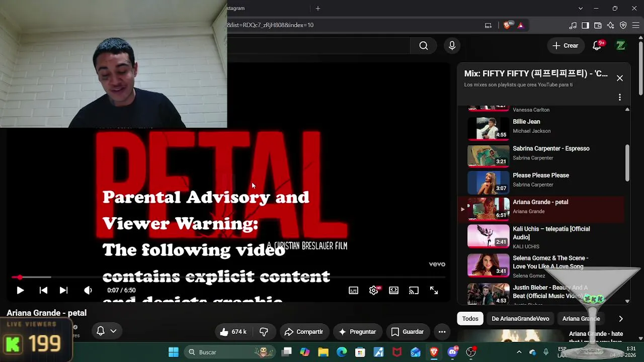Viewport: 644px width, 362px height.
Task: Select the Todos filter chip
Action: tap(470, 319)
